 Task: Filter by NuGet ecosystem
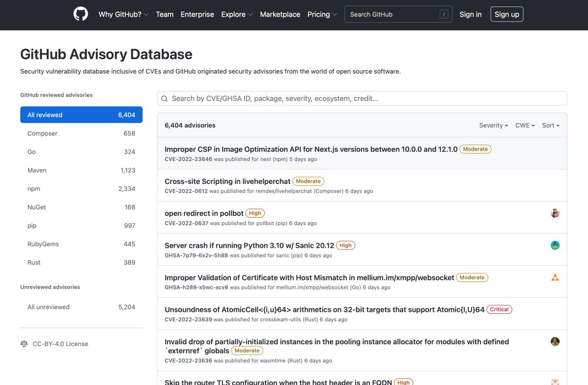click(x=81, y=207)
